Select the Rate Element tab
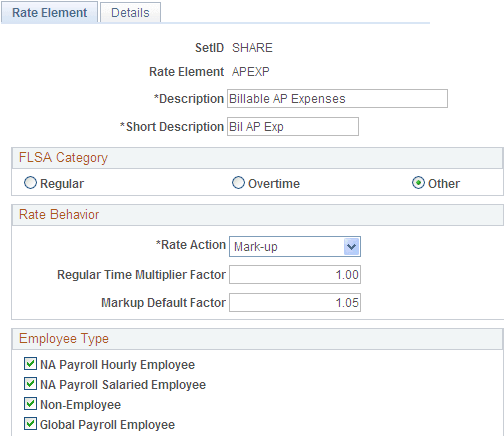Screen dimensions: 504x436 pos(49,13)
